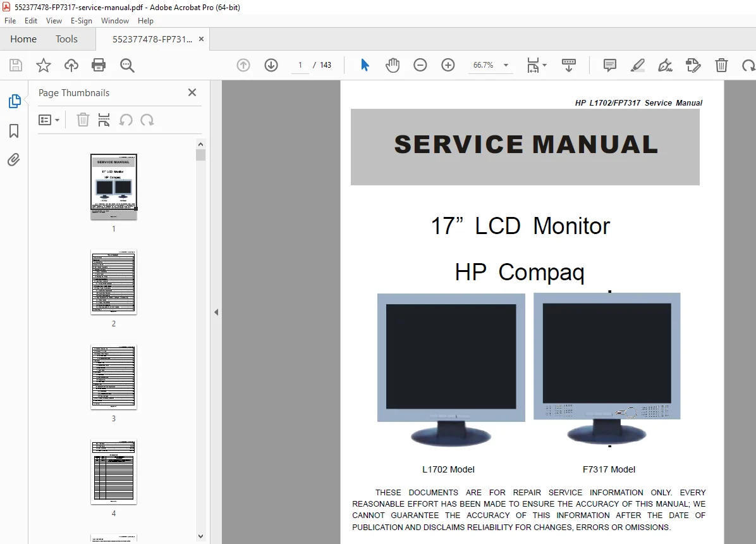Image resolution: width=756 pixels, height=544 pixels.
Task: Open the Help menu
Action: (145, 21)
